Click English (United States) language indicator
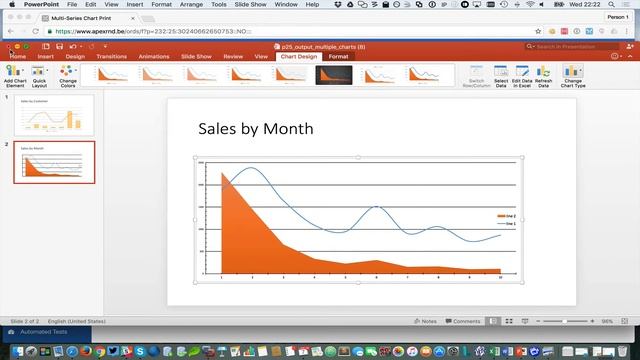640x360 pixels. [x=77, y=321]
